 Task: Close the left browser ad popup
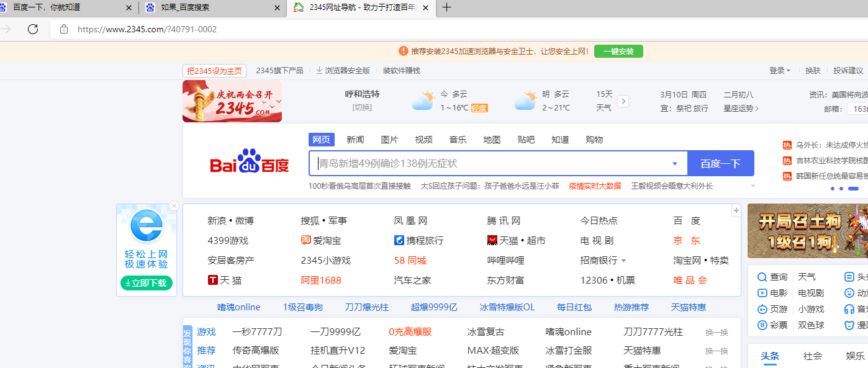click(174, 205)
